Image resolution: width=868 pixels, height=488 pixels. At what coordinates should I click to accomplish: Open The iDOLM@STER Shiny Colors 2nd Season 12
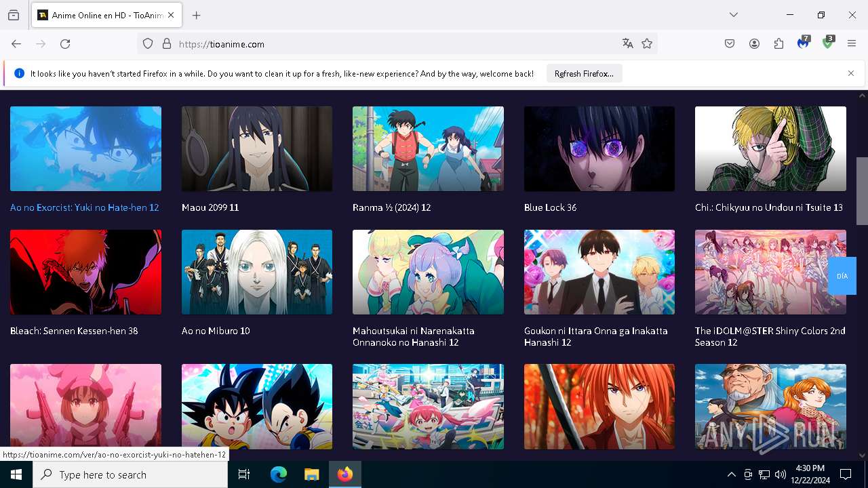pos(770,337)
